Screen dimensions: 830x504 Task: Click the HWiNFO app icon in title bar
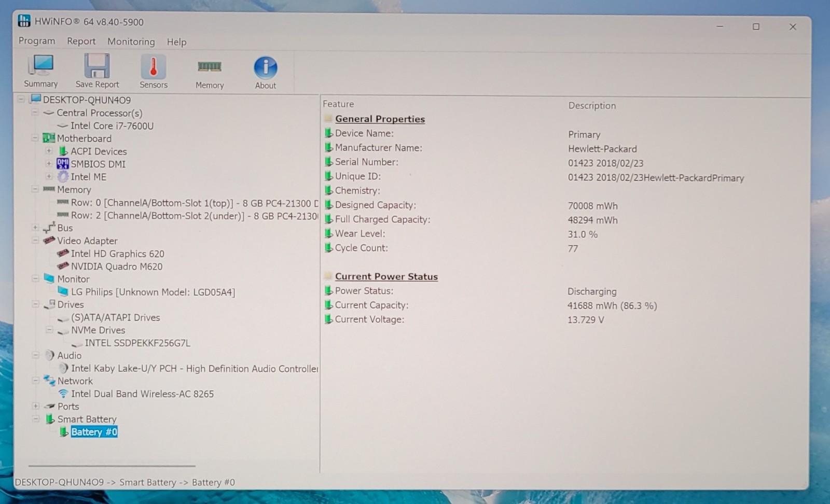(x=24, y=21)
